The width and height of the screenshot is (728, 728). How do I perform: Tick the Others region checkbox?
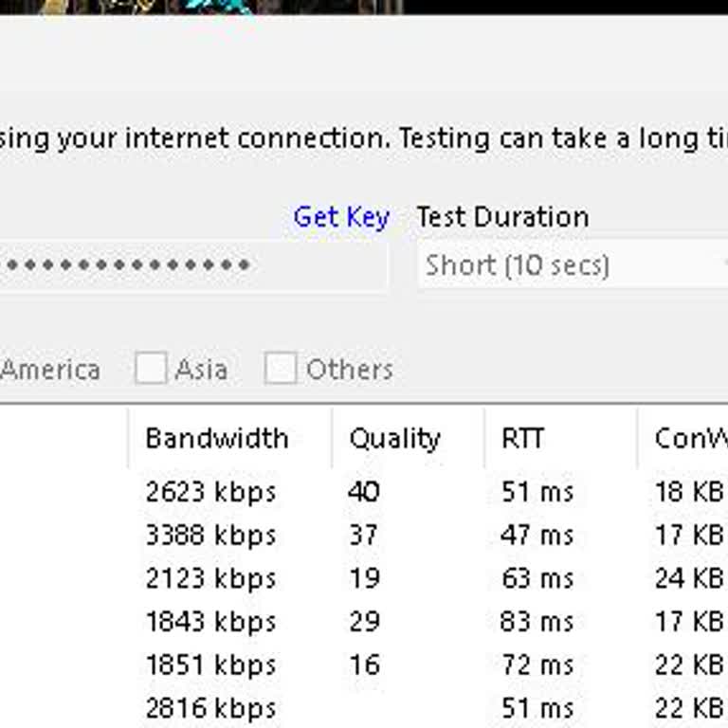(281, 369)
